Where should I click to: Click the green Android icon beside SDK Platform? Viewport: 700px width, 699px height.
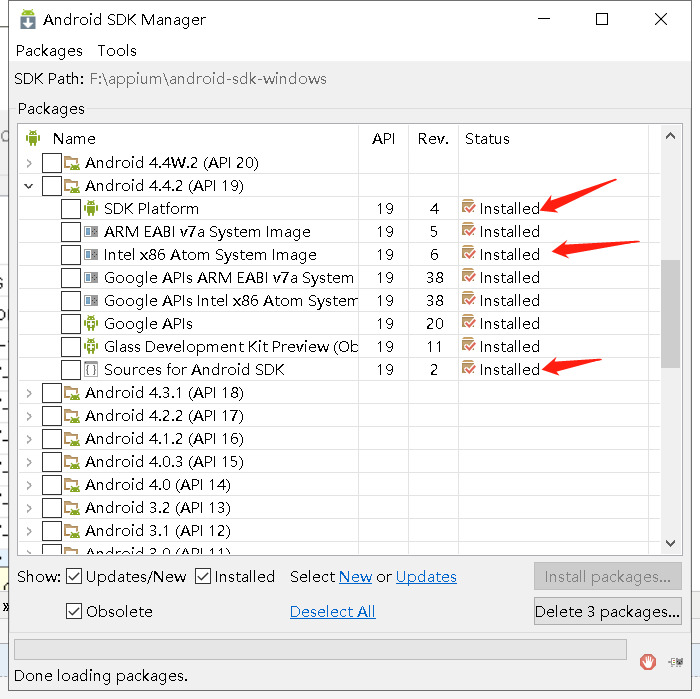(91, 208)
